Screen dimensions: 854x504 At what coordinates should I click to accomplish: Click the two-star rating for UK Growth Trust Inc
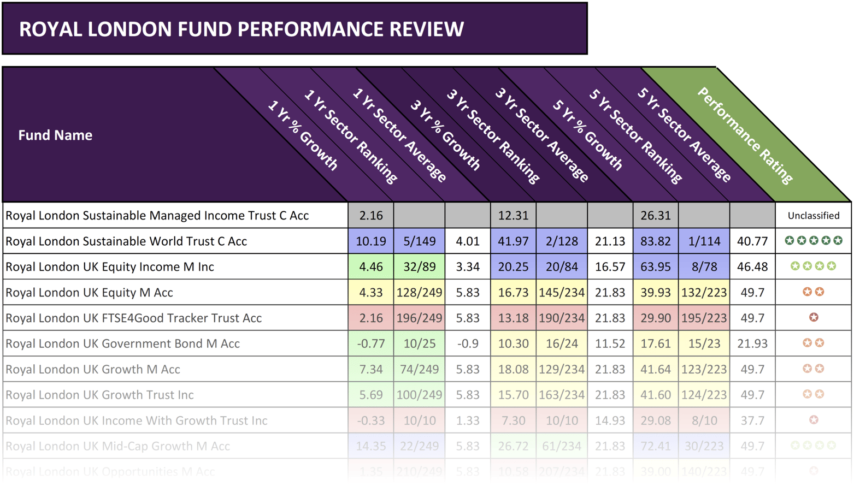click(814, 395)
